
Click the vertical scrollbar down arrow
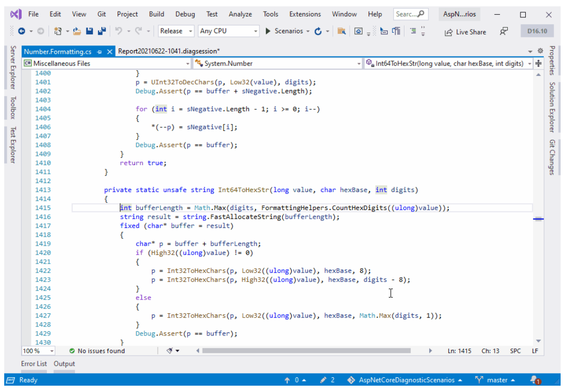[x=538, y=341]
